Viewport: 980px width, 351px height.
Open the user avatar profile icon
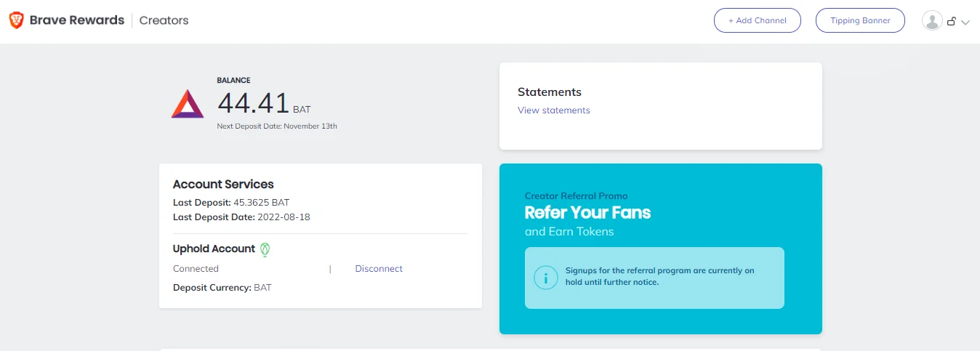(x=932, y=21)
